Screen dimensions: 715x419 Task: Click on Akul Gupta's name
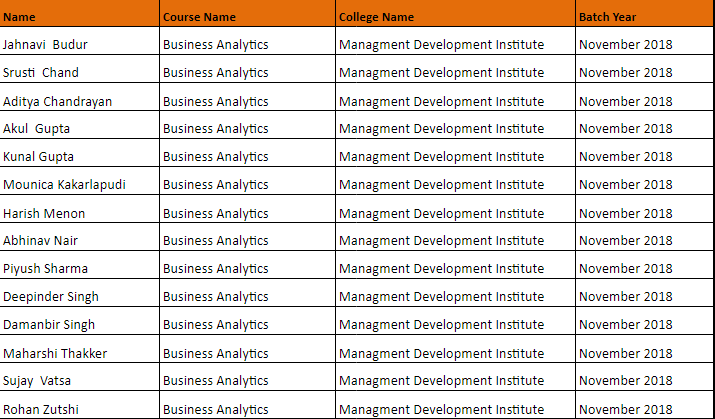[x=37, y=128]
